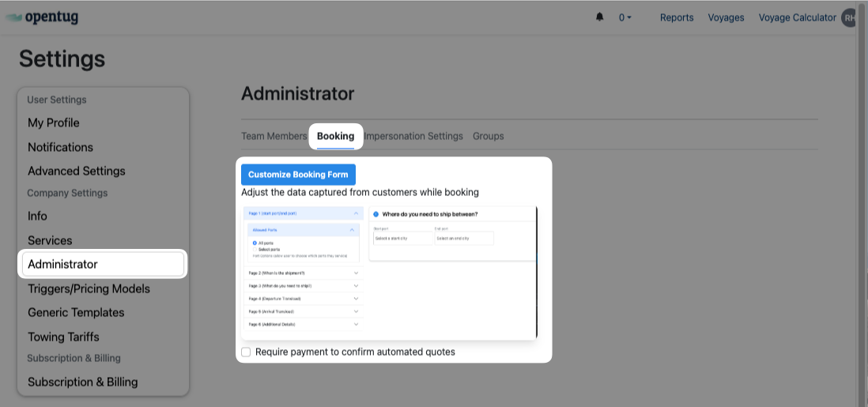The height and width of the screenshot is (407, 868).
Task: Select the Booking tab
Action: point(335,136)
